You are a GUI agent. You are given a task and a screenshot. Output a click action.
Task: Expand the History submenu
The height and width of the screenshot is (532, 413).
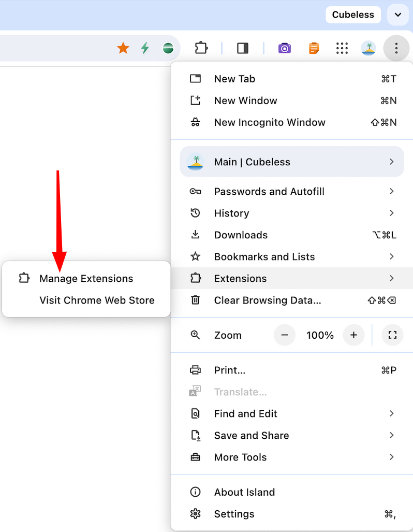pyautogui.click(x=291, y=213)
